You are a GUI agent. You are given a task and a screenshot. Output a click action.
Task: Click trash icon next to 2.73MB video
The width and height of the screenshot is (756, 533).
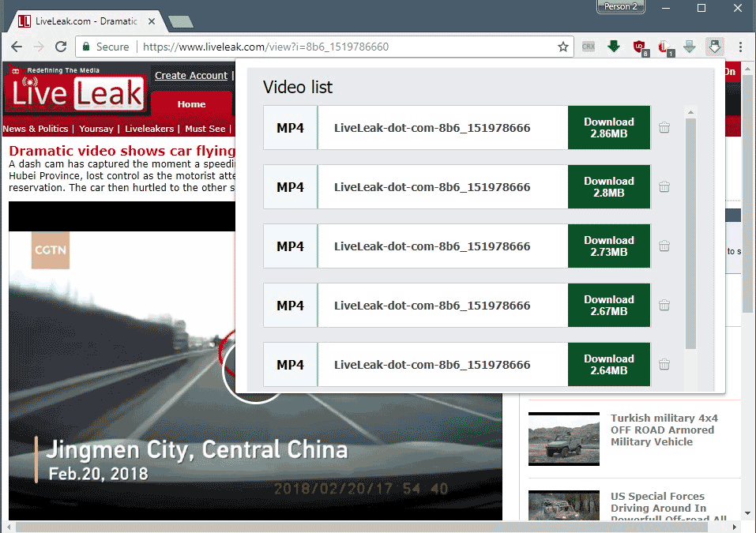click(664, 246)
